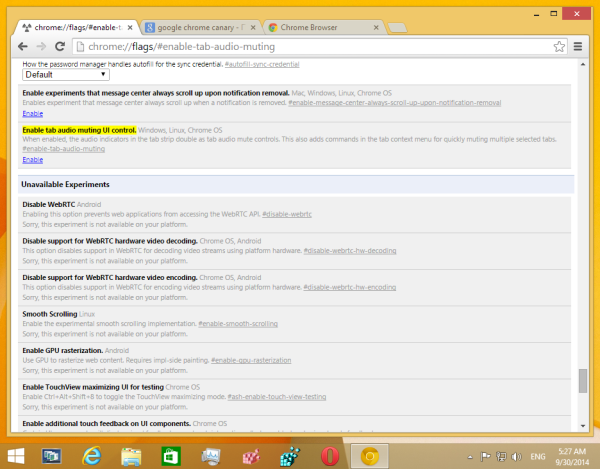Image resolution: width=600 pixels, height=469 pixels.
Task: Open the #enable-gpu-rasterization anchor link
Action: [251, 360]
